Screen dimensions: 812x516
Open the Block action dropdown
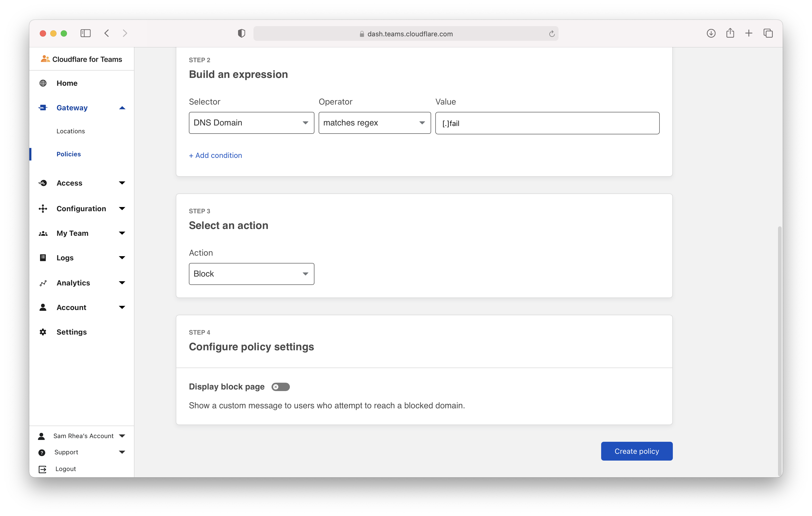point(251,274)
